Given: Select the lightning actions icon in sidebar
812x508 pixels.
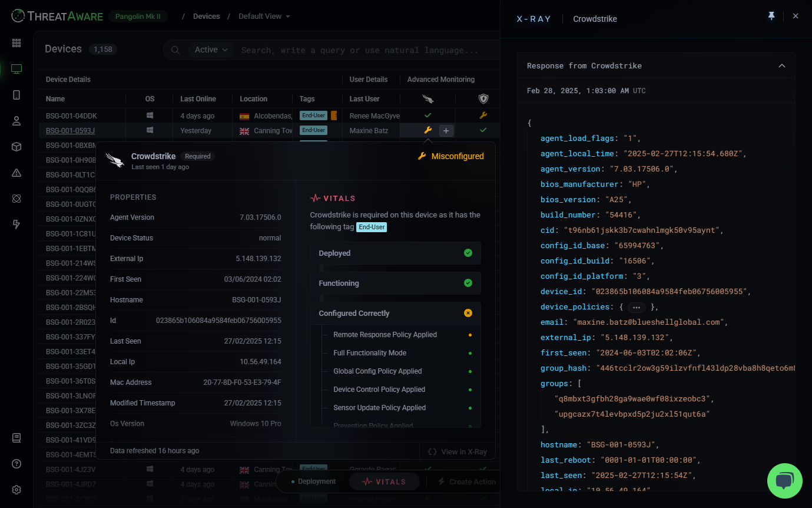Looking at the screenshot, I should (x=16, y=225).
